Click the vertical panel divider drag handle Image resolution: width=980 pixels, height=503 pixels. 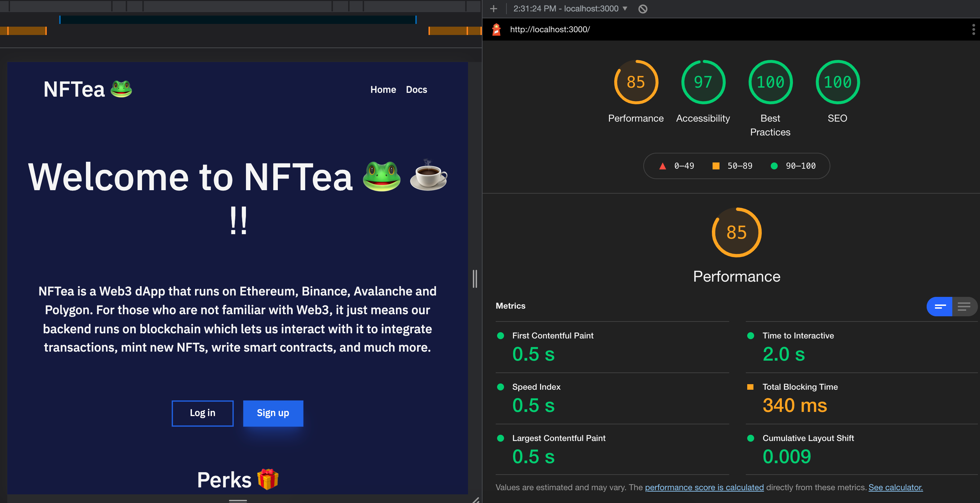pos(475,279)
